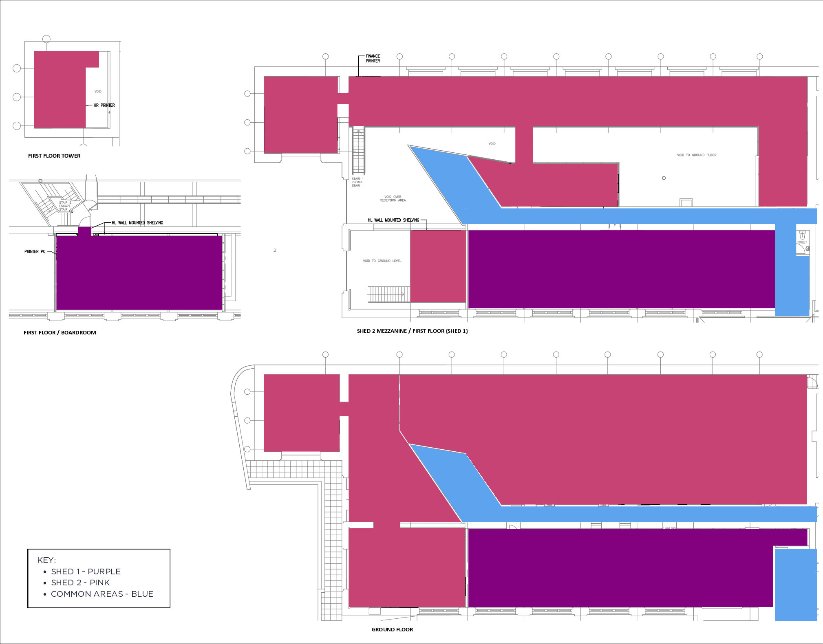The height and width of the screenshot is (644, 823).
Task: Click 'STAIR 1 ESCAPE STAIR' label
Action: (x=357, y=182)
